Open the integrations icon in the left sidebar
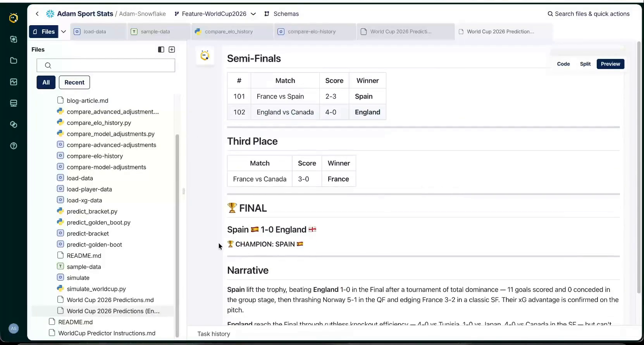644x345 pixels. tap(14, 124)
